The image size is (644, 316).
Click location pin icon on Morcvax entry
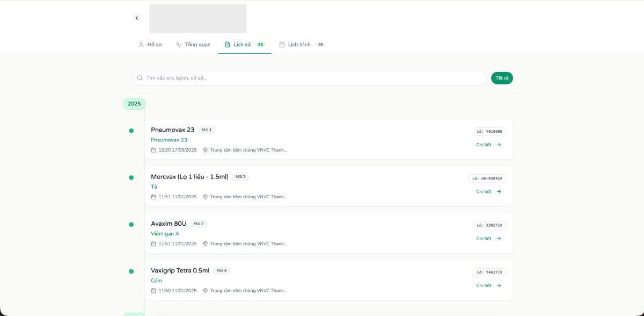[x=205, y=197]
